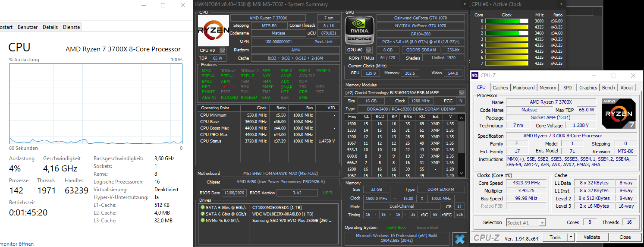Open the Memory tab in CPU-Z
This screenshot has width=644, height=247.
click(x=548, y=88)
